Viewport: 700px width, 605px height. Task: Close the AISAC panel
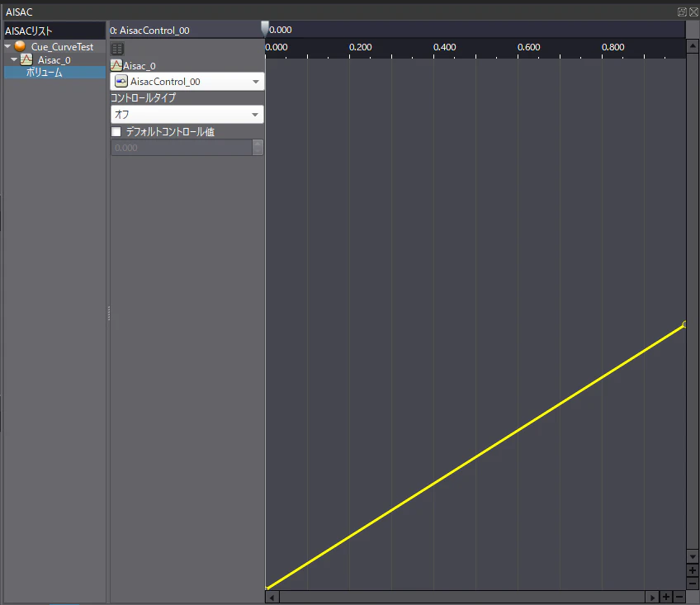click(x=693, y=12)
